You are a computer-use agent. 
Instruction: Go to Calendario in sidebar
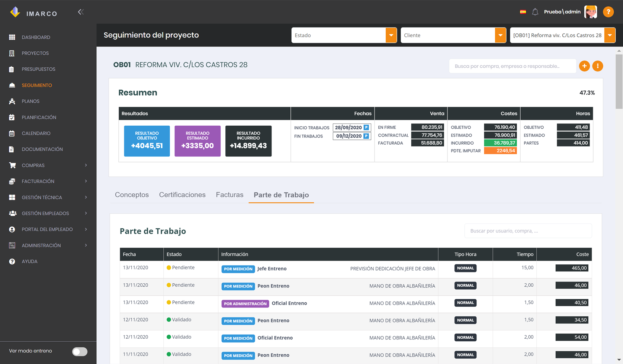pyautogui.click(x=36, y=133)
